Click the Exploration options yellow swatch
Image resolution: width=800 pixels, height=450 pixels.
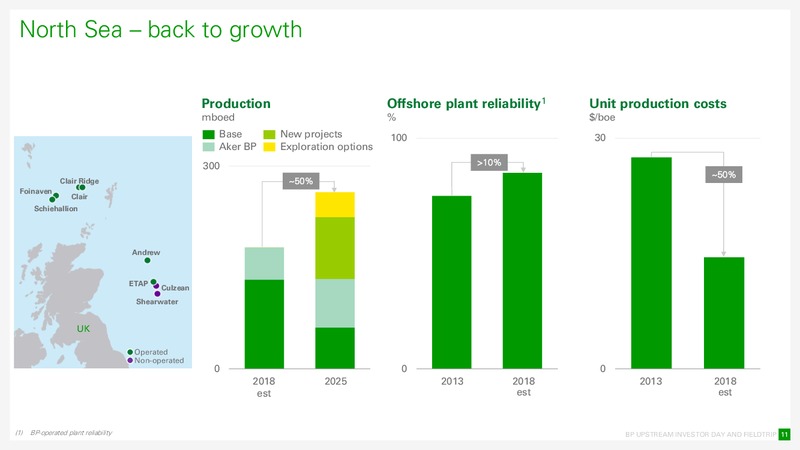pos(269,147)
